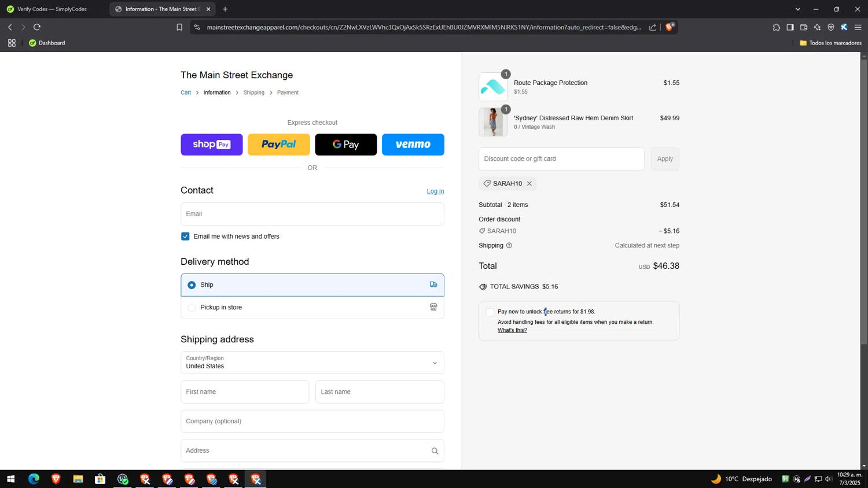
Task: Open the extensions puzzle icon
Action: click(776, 27)
